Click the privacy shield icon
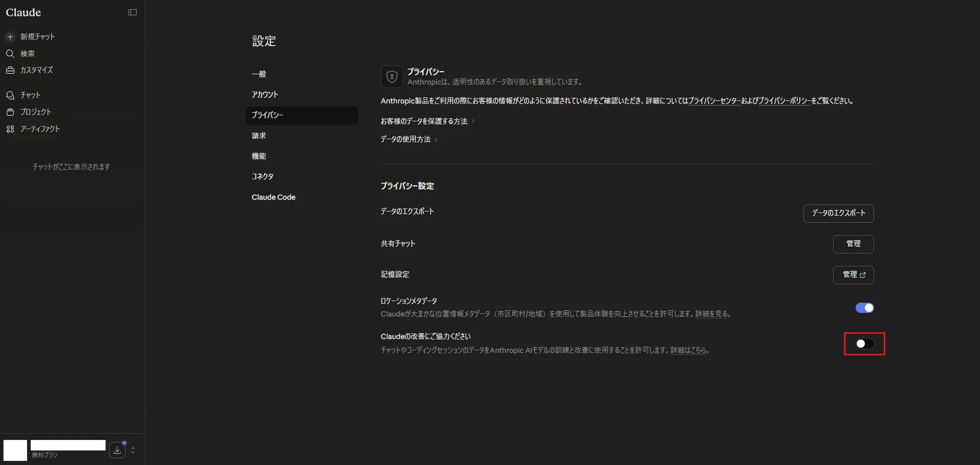Screen dimensions: 980x465 (392, 77)
